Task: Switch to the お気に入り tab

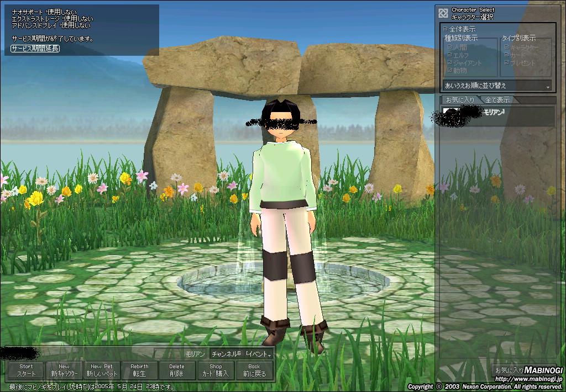Action: [460, 100]
